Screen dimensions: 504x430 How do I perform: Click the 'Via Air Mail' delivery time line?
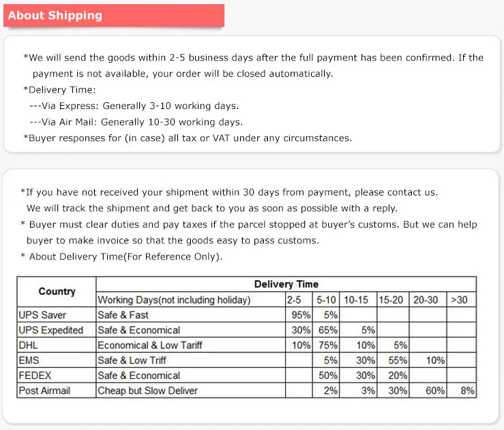[x=136, y=122]
